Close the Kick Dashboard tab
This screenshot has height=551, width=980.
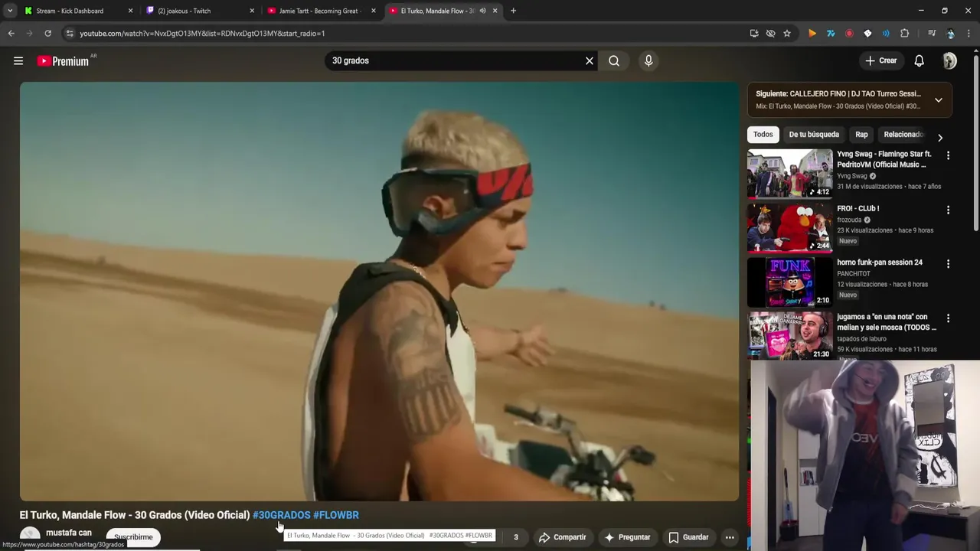[x=130, y=11]
